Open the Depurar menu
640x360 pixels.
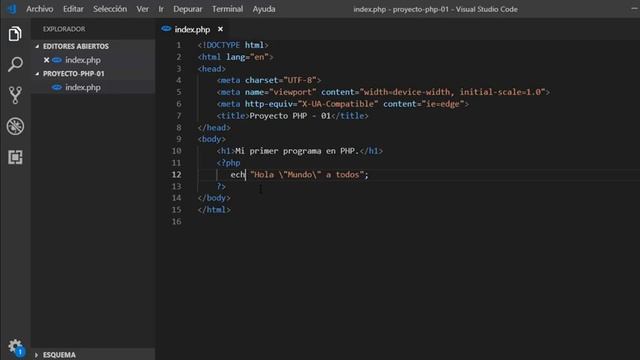(187, 9)
